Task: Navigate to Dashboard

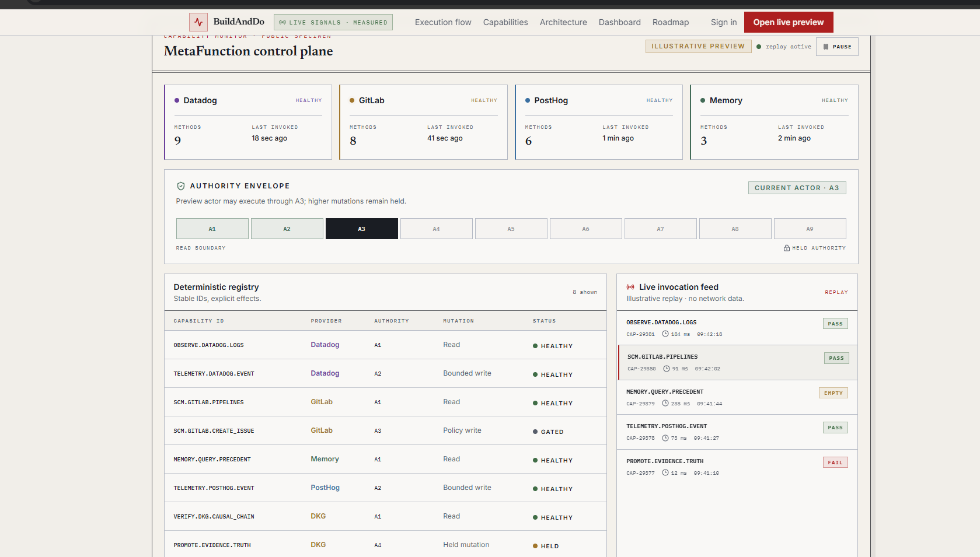Action: click(x=620, y=22)
